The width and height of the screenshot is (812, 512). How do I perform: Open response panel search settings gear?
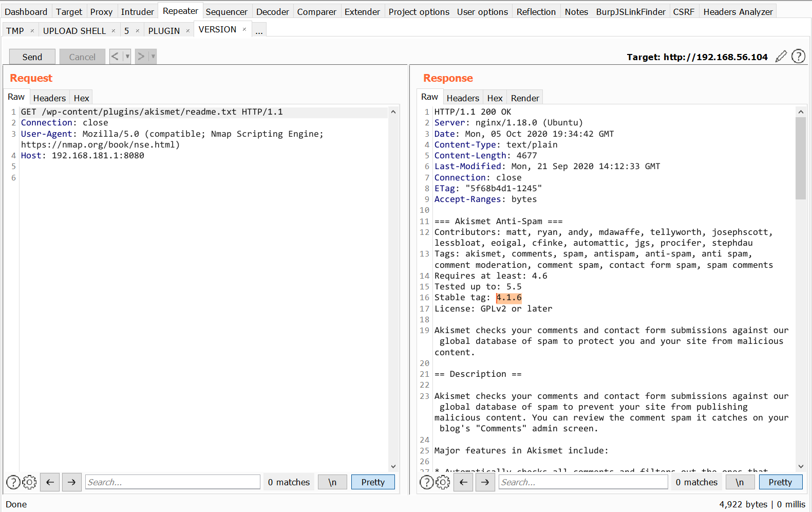tap(443, 482)
